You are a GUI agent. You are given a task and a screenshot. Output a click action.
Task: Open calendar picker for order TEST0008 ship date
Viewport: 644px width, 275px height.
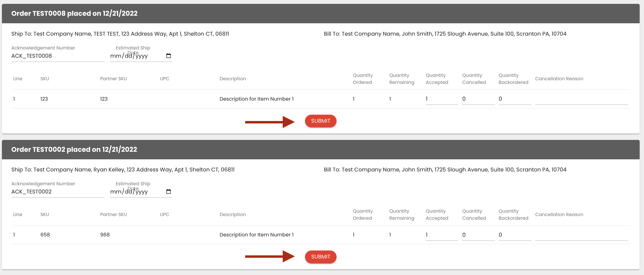(x=169, y=56)
